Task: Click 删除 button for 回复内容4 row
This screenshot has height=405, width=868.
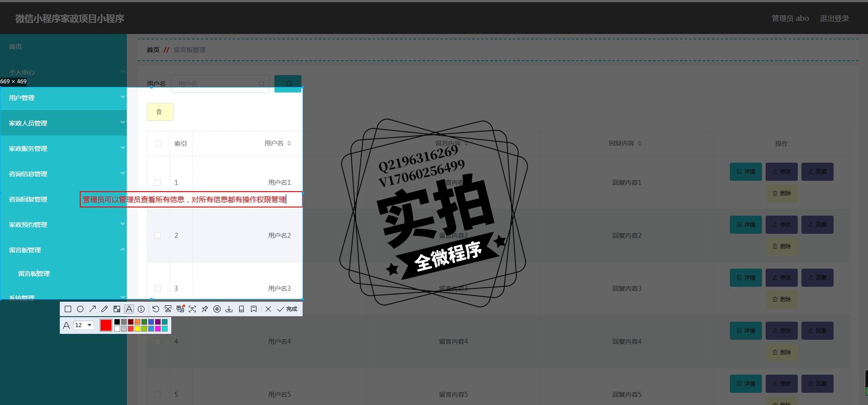Action: coord(781,352)
